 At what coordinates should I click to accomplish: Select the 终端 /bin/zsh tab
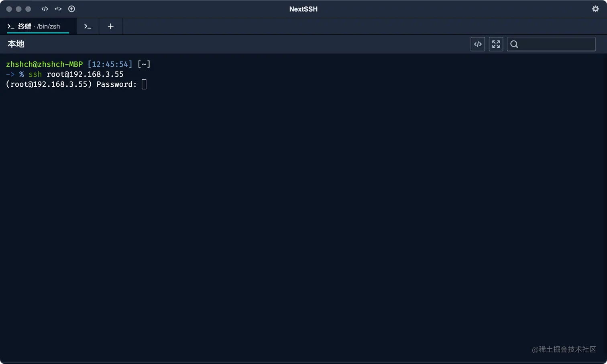tap(38, 26)
